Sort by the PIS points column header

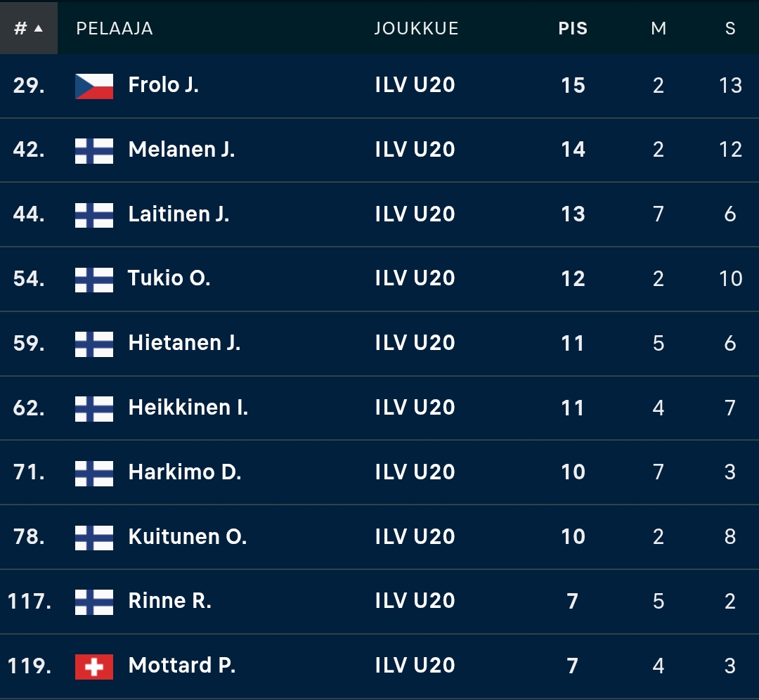pyautogui.click(x=573, y=28)
